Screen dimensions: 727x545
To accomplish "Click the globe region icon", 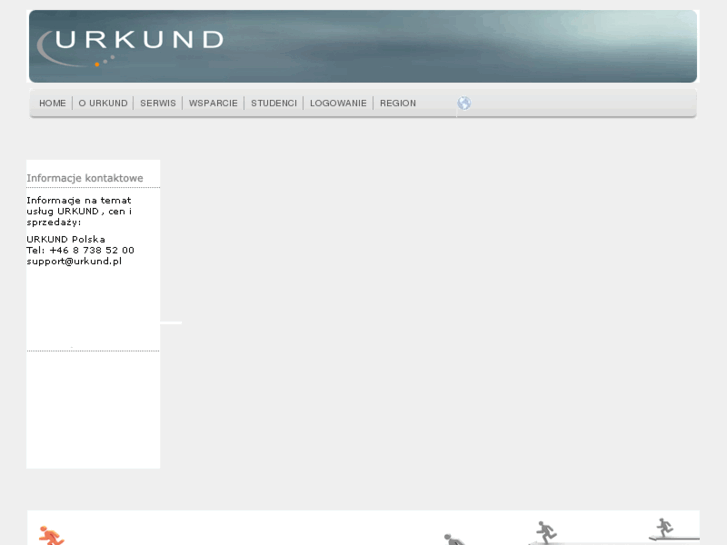I will click(464, 103).
